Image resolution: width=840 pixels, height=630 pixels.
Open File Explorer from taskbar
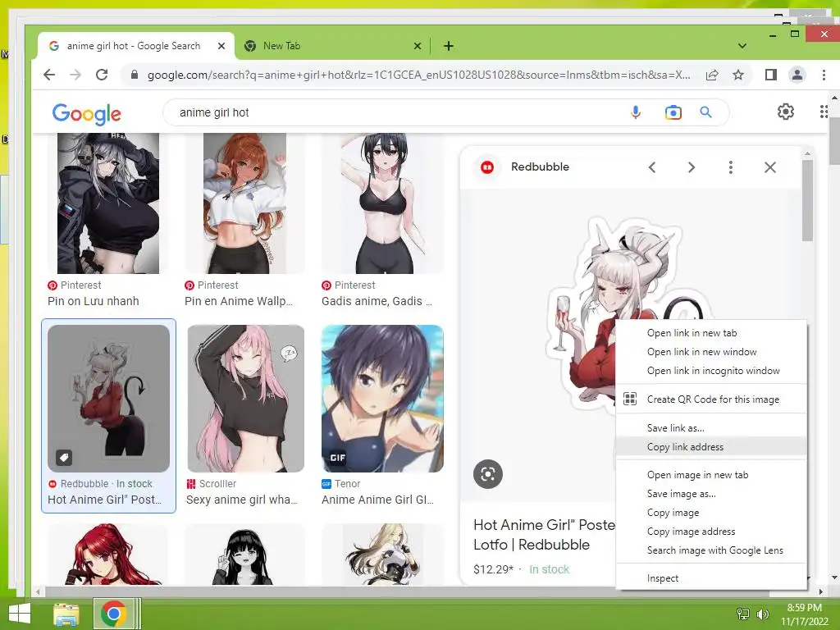pyautogui.click(x=66, y=614)
